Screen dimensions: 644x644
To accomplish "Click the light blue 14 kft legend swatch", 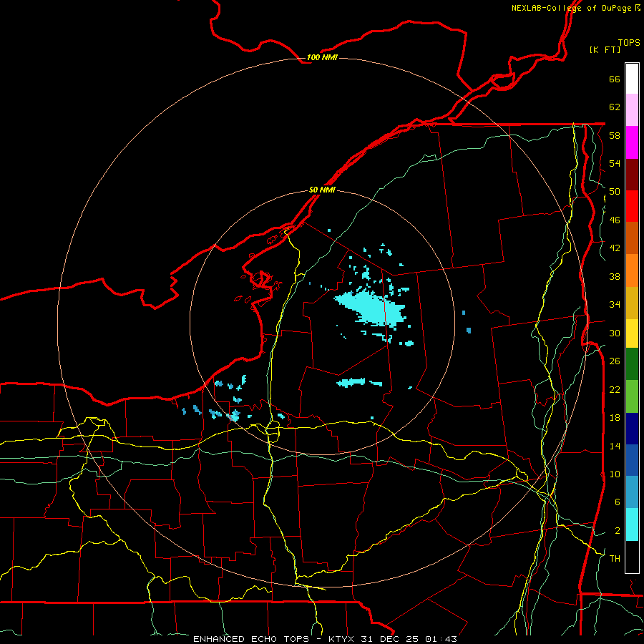I will [x=632, y=492].
